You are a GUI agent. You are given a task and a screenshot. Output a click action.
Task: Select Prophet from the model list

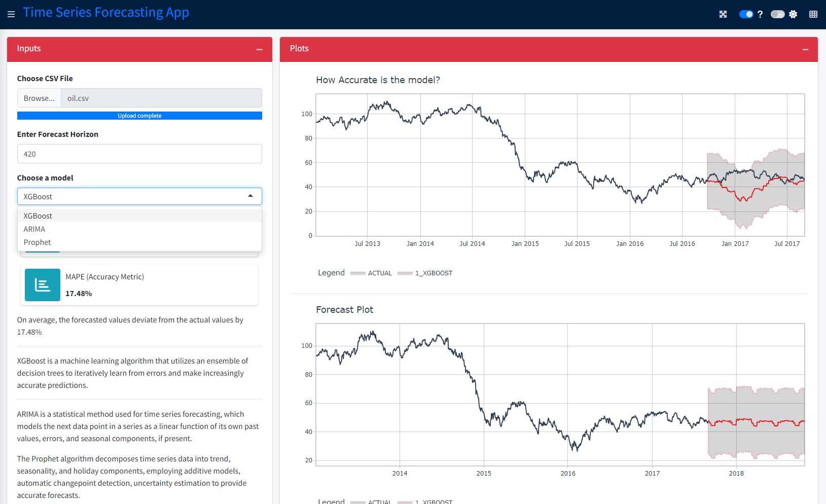click(37, 242)
